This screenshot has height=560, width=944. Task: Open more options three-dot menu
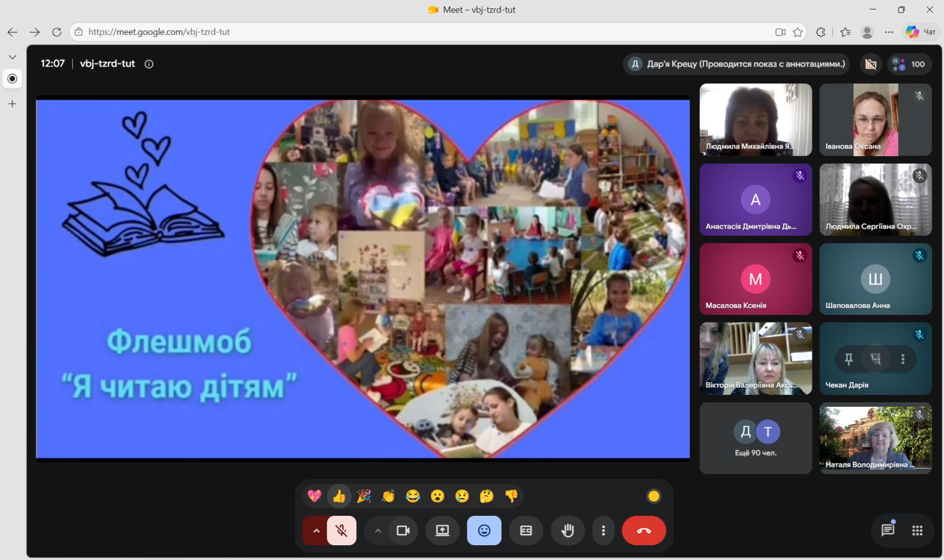pyautogui.click(x=603, y=531)
